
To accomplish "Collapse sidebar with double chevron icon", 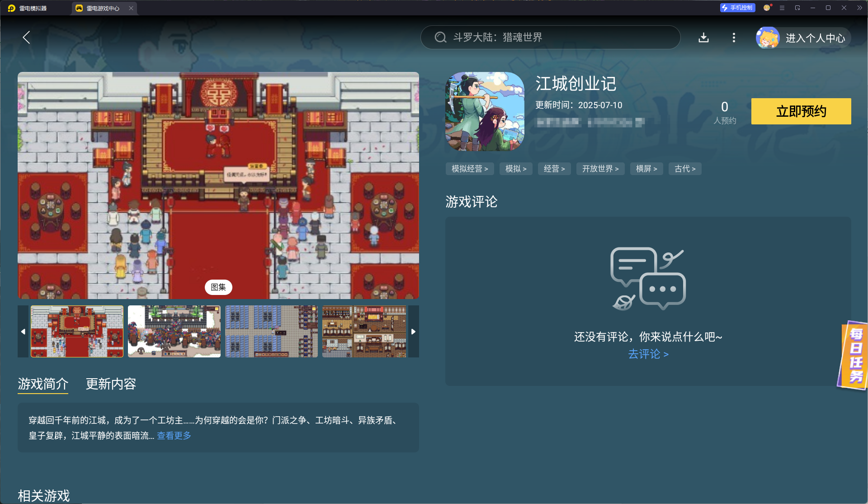I will (x=859, y=8).
